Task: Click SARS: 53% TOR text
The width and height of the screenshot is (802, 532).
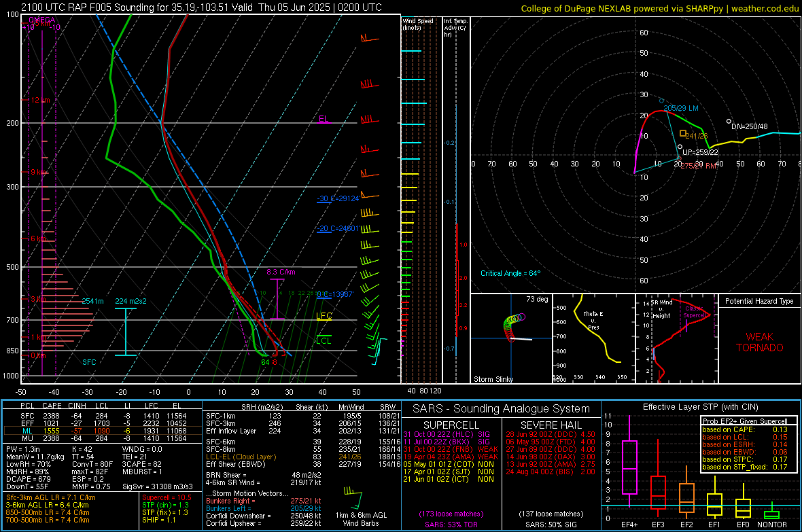Action: click(x=451, y=525)
